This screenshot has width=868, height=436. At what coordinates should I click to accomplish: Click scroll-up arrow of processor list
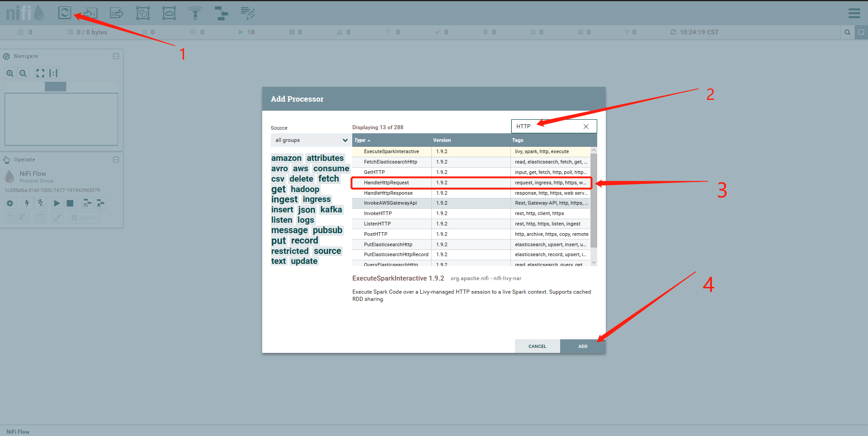(594, 150)
